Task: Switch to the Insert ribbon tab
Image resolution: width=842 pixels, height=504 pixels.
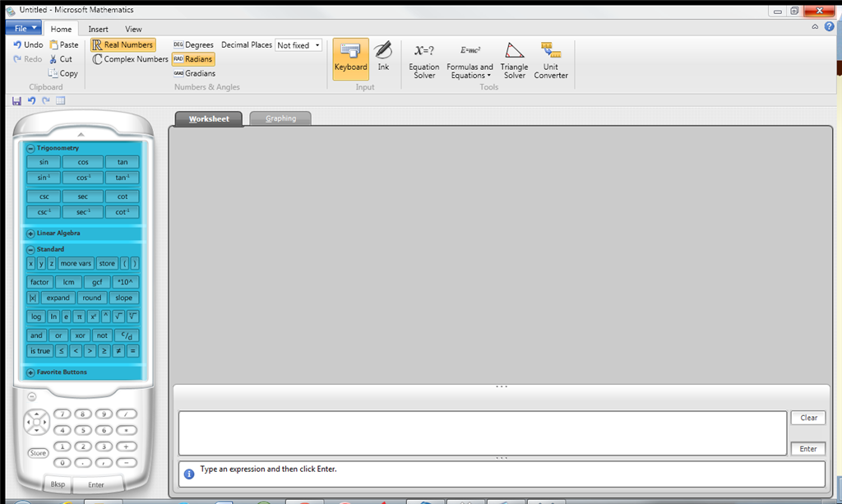Action: (99, 29)
